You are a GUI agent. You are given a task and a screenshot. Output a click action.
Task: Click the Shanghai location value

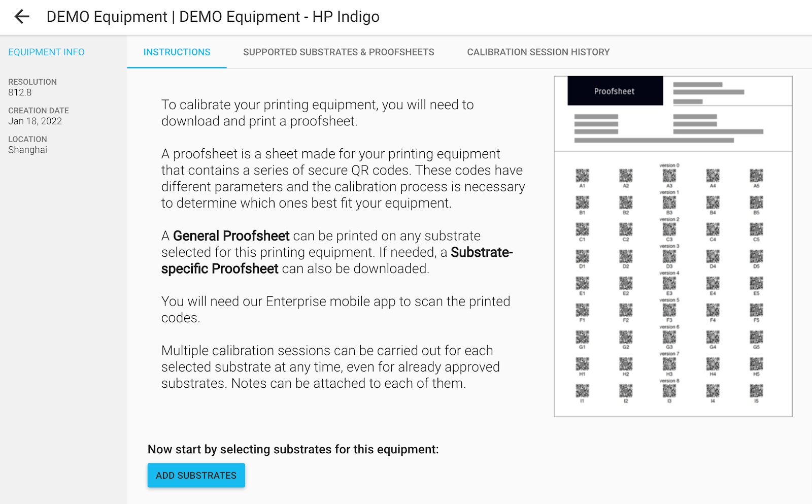pos(27,150)
